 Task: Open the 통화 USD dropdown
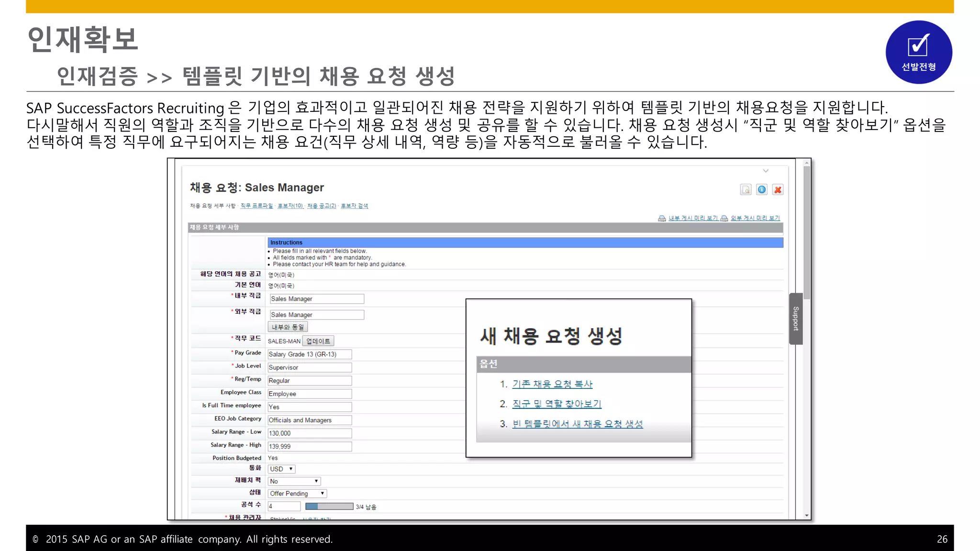point(281,469)
